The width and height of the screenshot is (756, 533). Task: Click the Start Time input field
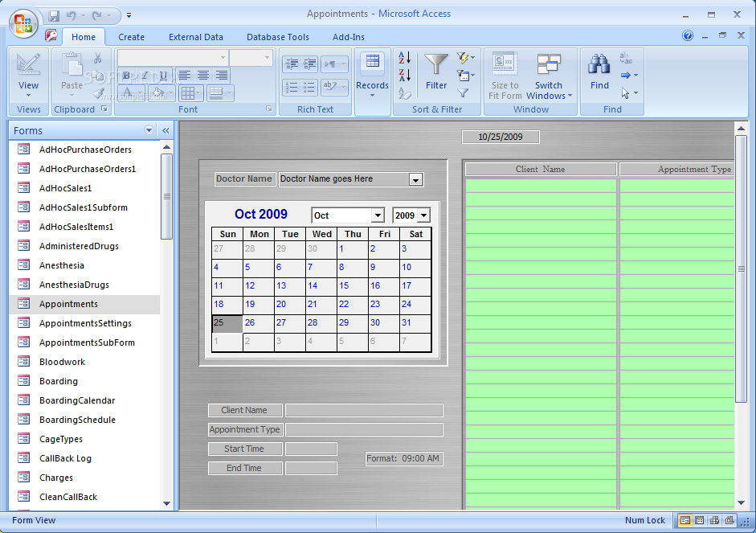coord(311,449)
